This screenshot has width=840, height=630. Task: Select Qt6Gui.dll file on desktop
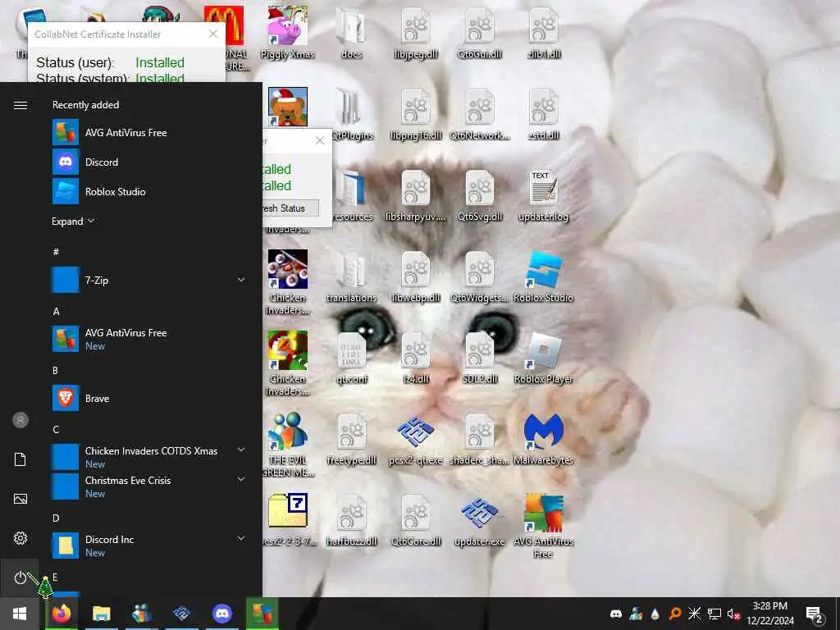(479, 32)
